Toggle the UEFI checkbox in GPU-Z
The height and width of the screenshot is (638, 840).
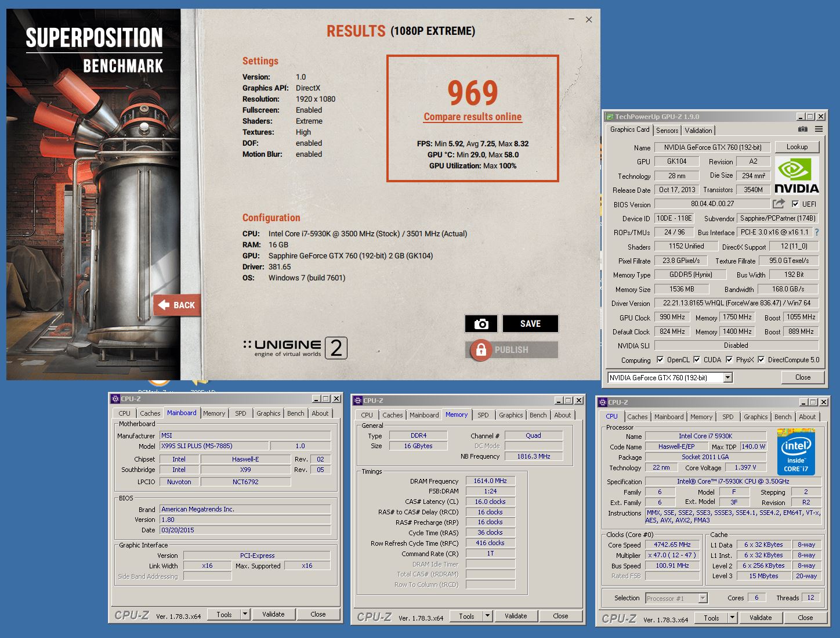[x=795, y=204]
